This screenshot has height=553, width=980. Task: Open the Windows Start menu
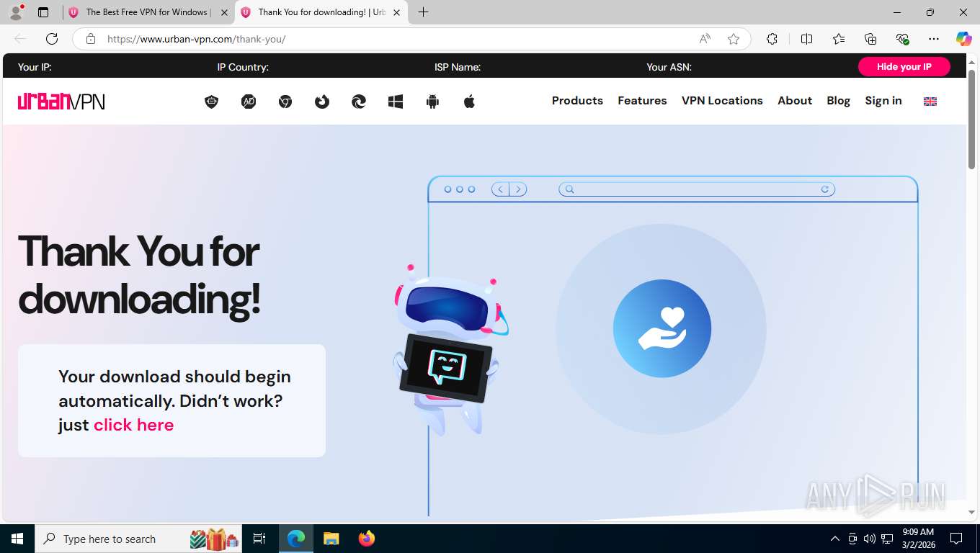(x=17, y=539)
